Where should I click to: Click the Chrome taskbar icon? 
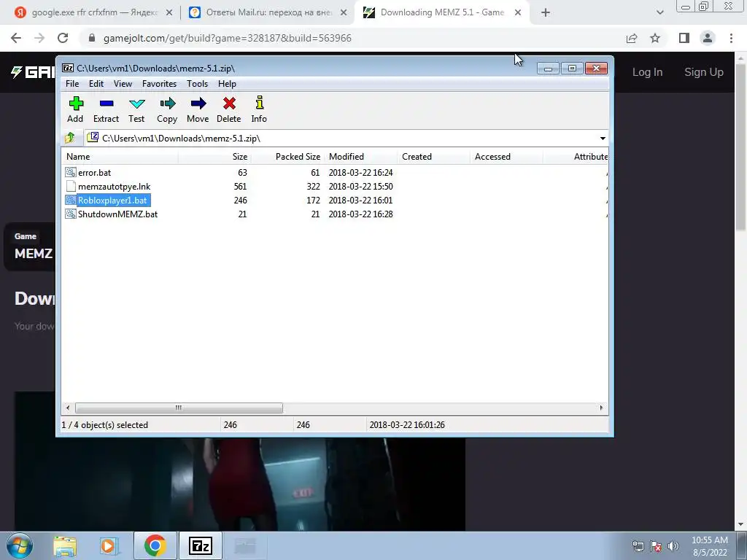click(x=155, y=545)
